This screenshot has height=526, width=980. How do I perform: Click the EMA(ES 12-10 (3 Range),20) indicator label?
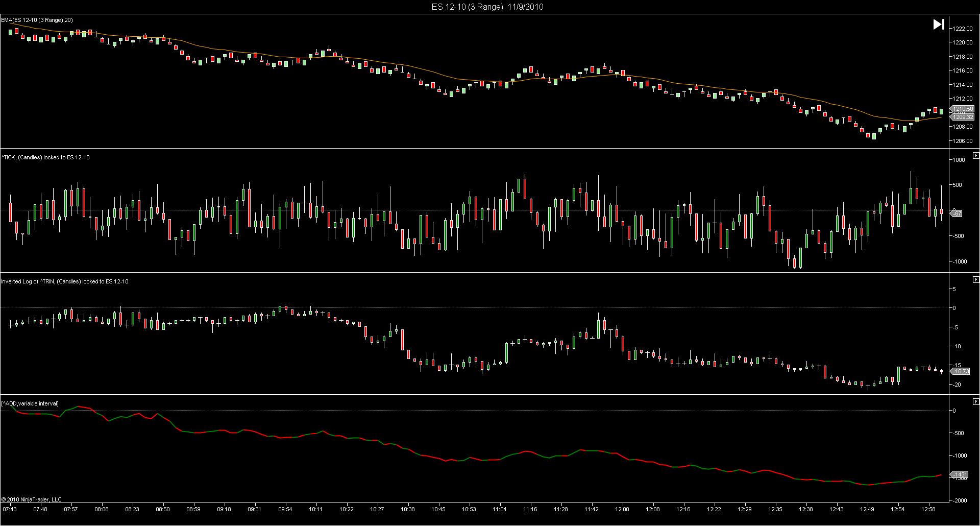coord(37,20)
